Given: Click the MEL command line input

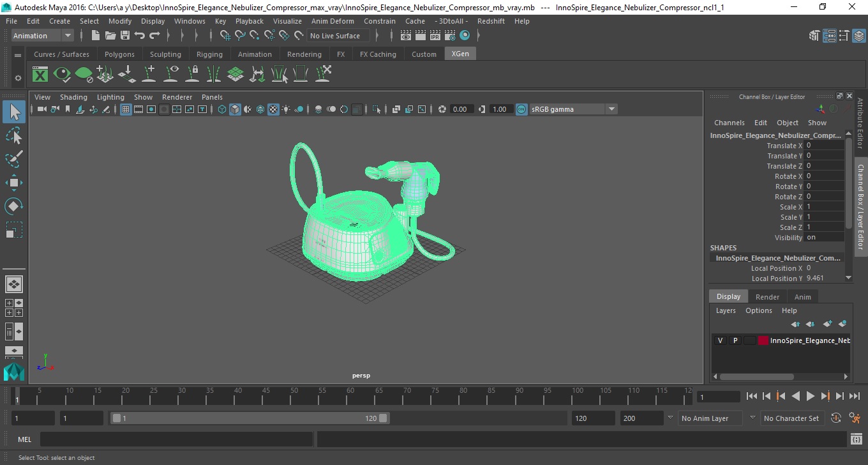Looking at the screenshot, I should (x=176, y=439).
